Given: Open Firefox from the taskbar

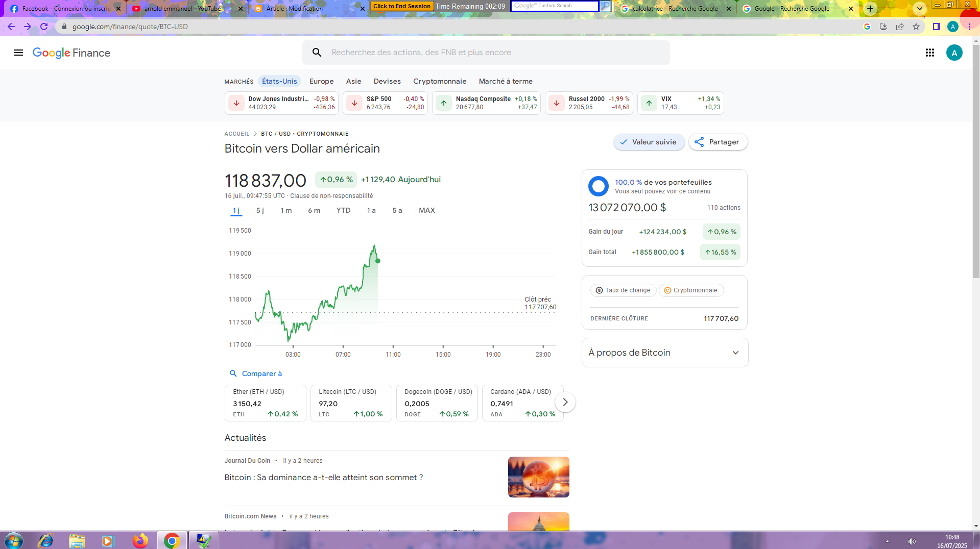Looking at the screenshot, I should click(140, 540).
